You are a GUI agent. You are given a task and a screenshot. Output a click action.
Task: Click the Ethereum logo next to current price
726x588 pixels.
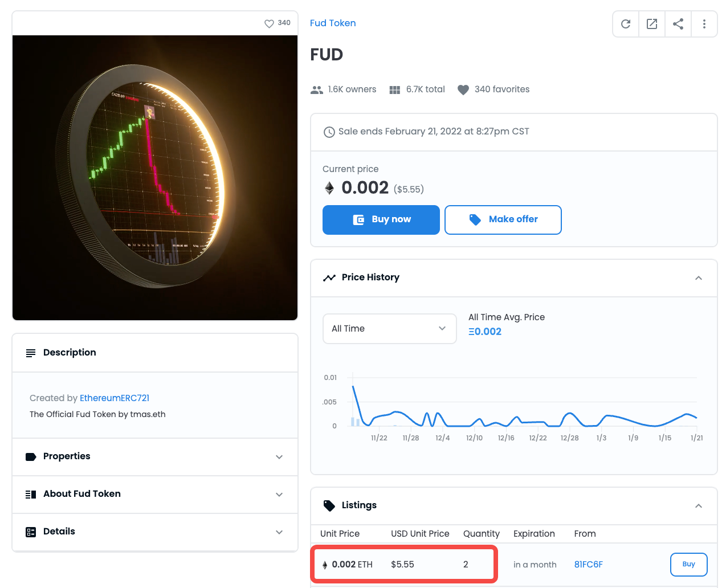(x=329, y=188)
